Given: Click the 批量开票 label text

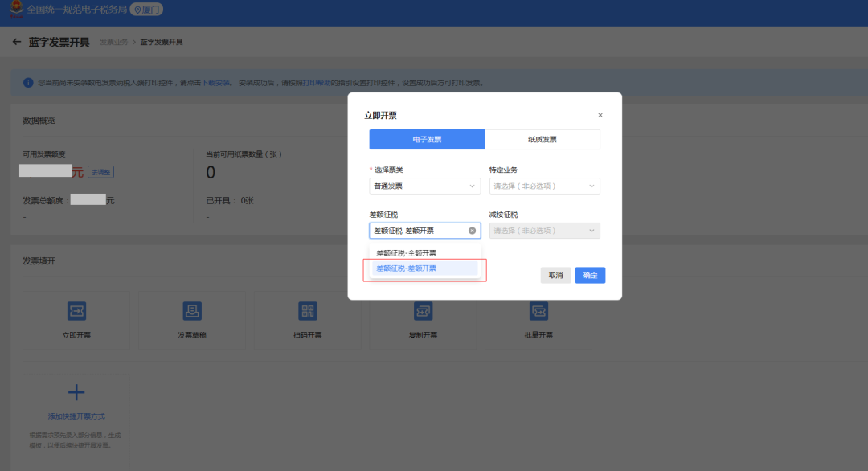Looking at the screenshot, I should click(538, 335).
